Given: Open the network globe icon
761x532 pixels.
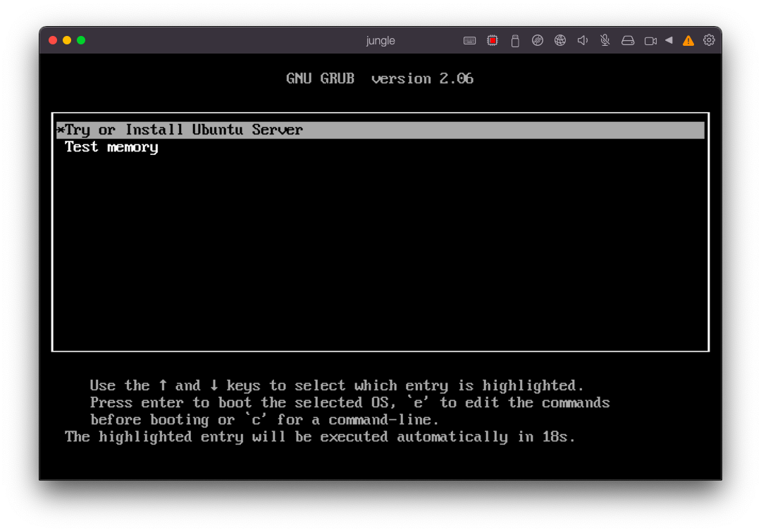Looking at the screenshot, I should [x=560, y=41].
